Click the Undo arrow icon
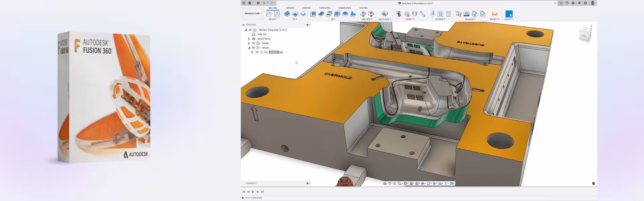 [x=264, y=3]
